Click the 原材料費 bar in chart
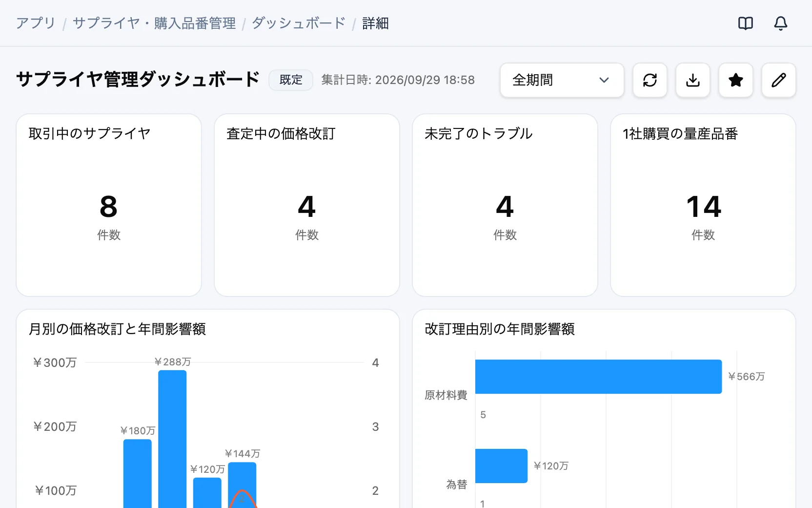Viewport: 812px width, 508px height. (598, 377)
